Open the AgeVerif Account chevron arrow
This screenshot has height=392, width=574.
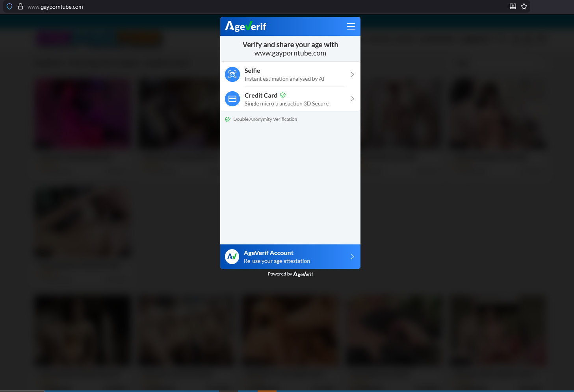point(352,257)
